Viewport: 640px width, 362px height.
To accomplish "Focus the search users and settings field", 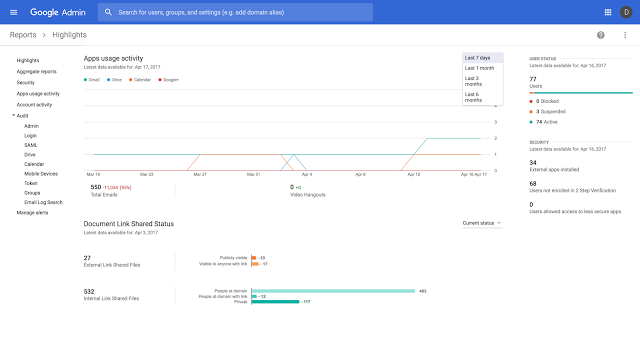I will [235, 12].
